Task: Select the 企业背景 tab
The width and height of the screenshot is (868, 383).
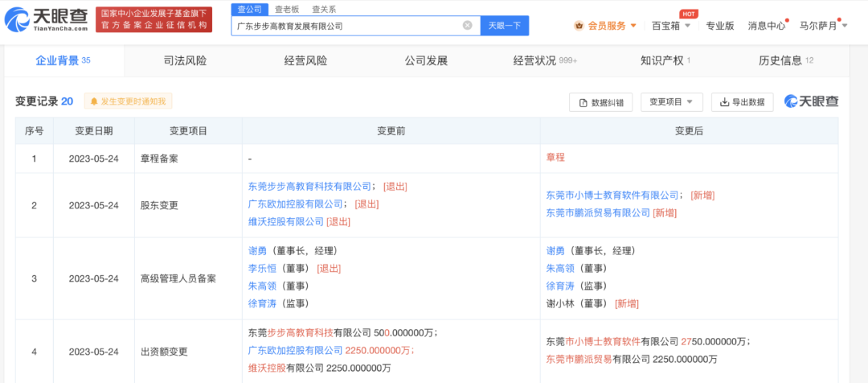Action: 63,60
